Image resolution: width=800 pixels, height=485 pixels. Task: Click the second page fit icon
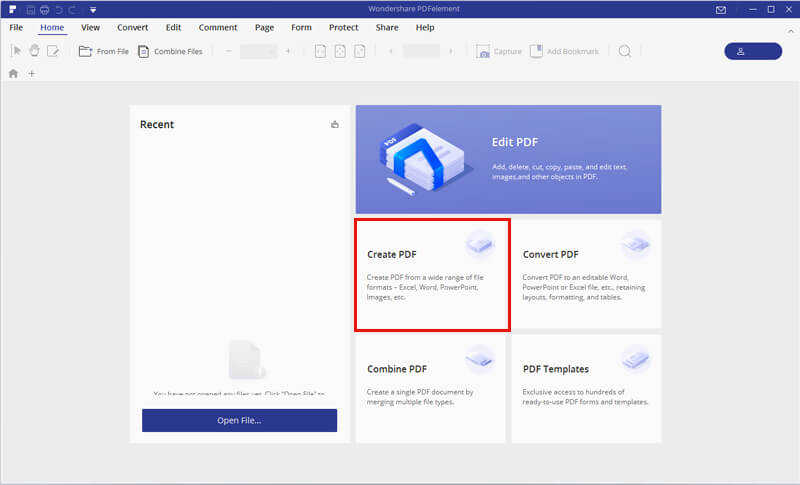340,51
